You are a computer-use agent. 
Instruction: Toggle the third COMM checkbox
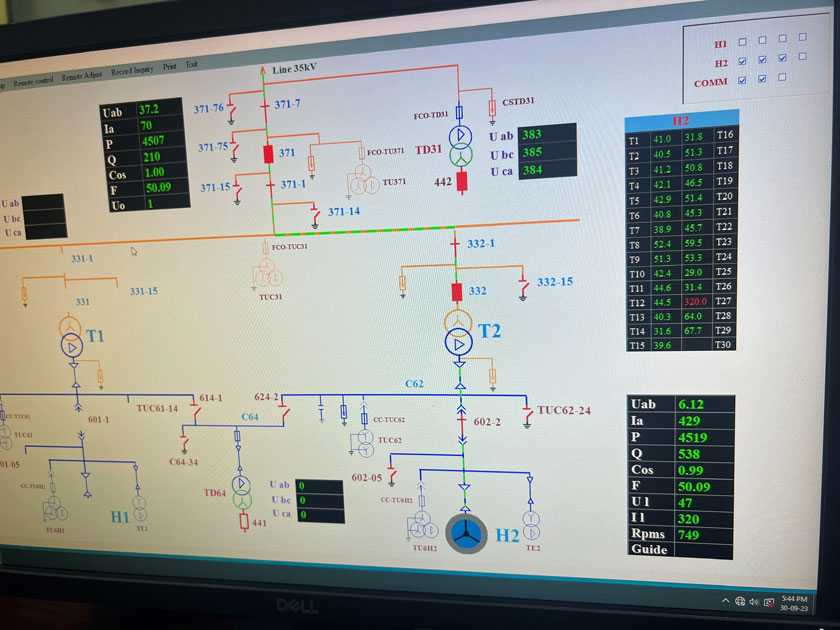tap(782, 79)
